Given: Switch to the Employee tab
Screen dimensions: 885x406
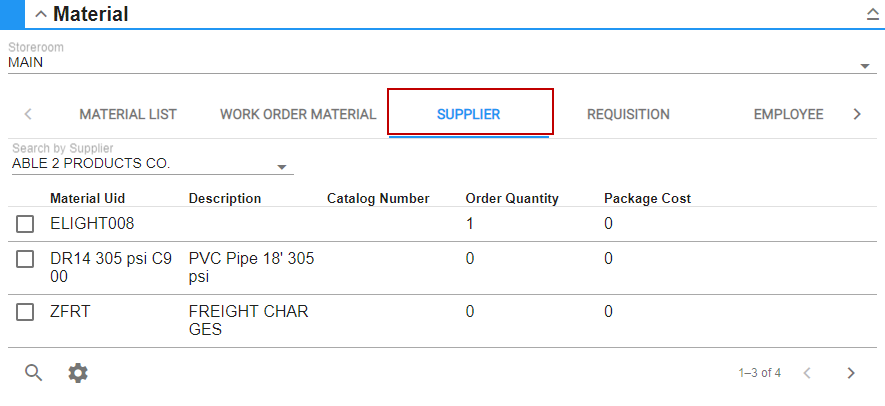Looking at the screenshot, I should point(788,114).
